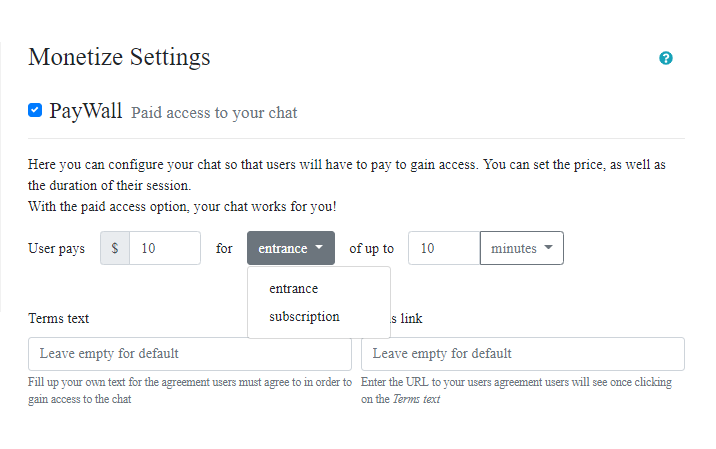
Task: Click the "of up to" label
Action: click(x=371, y=249)
